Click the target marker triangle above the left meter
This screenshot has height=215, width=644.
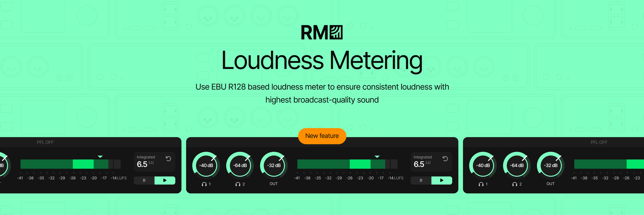coord(100,157)
